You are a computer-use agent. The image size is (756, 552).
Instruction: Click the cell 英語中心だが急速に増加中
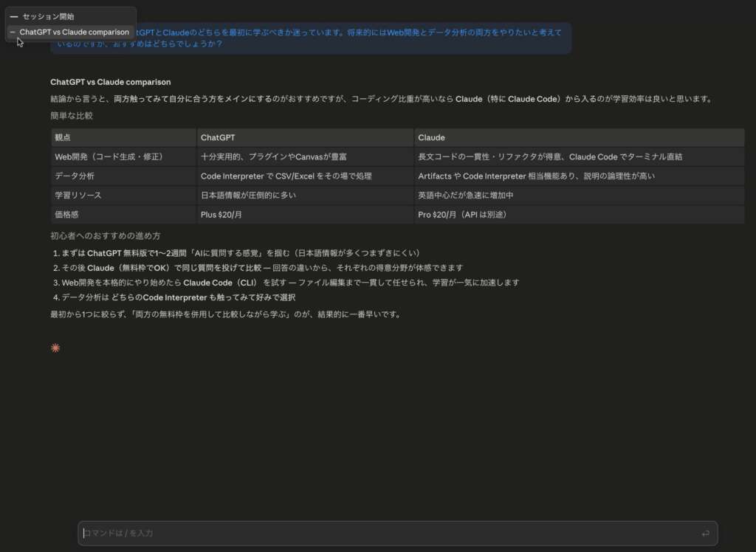pos(579,196)
